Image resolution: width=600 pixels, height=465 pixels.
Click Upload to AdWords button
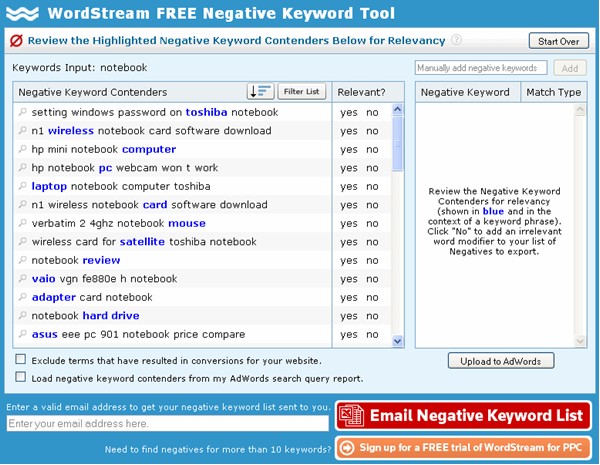coord(501,361)
